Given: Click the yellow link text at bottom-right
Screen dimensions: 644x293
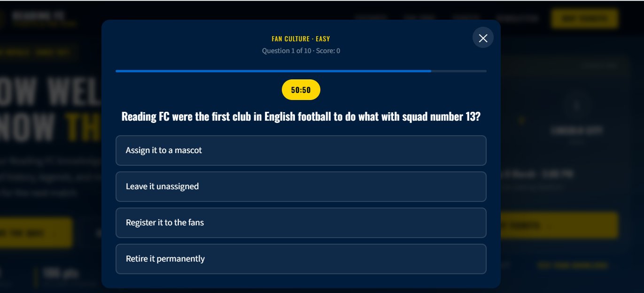Looking at the screenshot, I should point(573,265).
